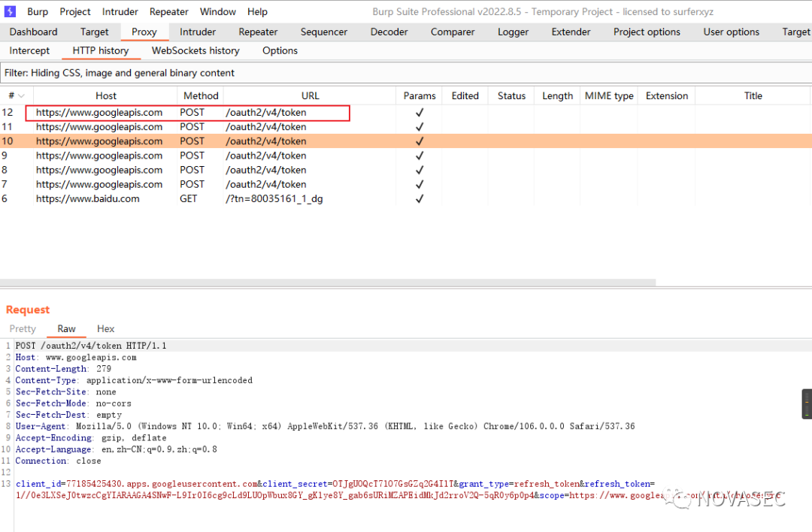Open the Intruder menu in menu bar
The image size is (812, 532).
click(x=120, y=11)
